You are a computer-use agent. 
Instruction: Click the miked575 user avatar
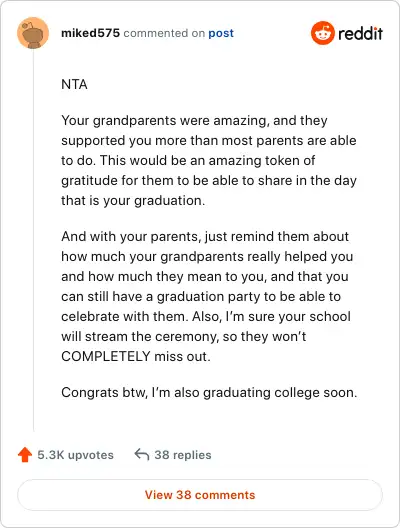tap(33, 33)
